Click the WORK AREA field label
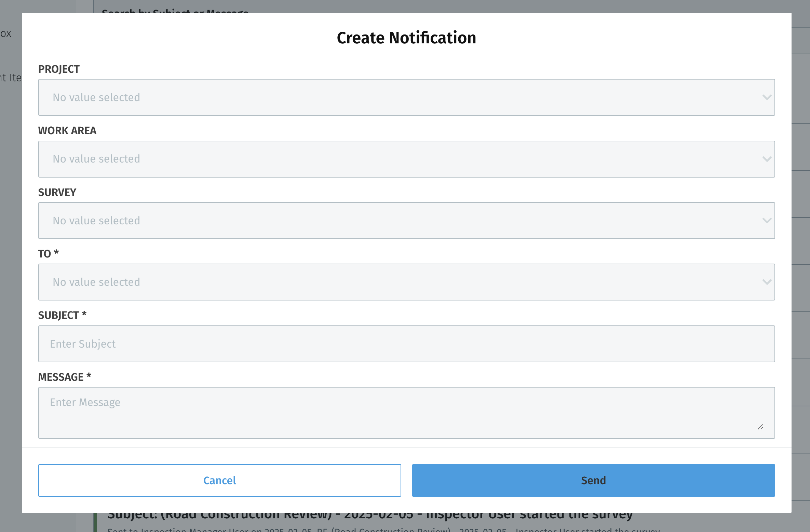810x532 pixels. tap(67, 131)
